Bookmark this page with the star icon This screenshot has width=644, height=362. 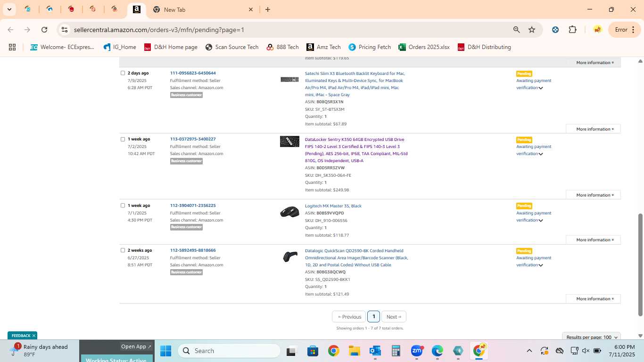tap(532, 30)
